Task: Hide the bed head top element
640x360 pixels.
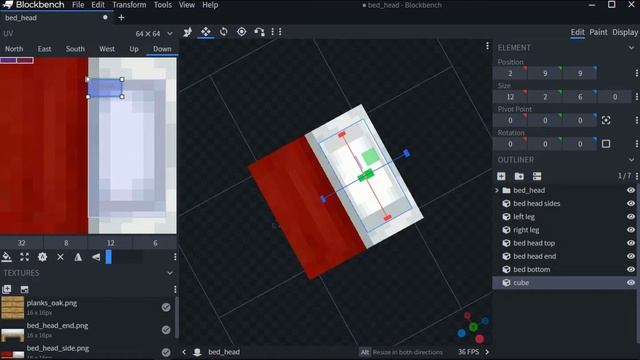Action: (631, 243)
